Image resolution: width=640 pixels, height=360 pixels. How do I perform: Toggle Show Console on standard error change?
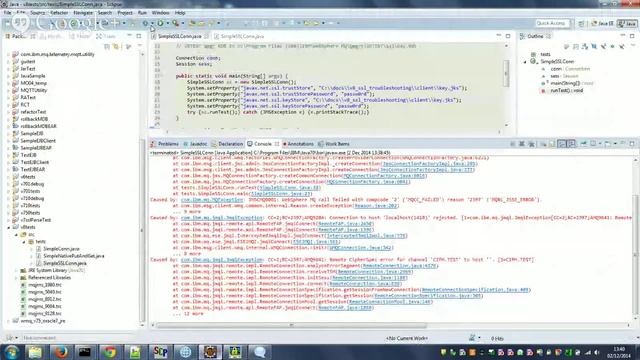click(571, 144)
